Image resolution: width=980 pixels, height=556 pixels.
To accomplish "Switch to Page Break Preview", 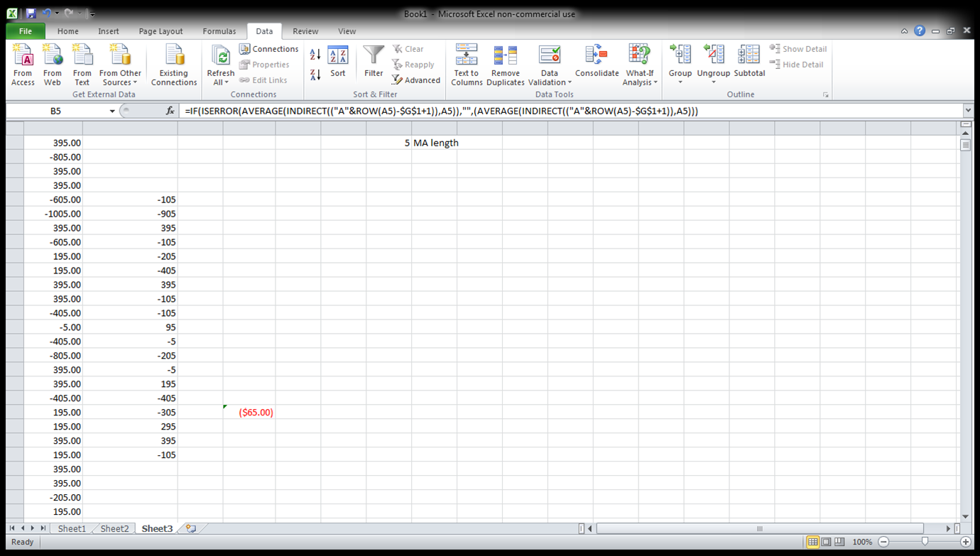I will pyautogui.click(x=839, y=542).
